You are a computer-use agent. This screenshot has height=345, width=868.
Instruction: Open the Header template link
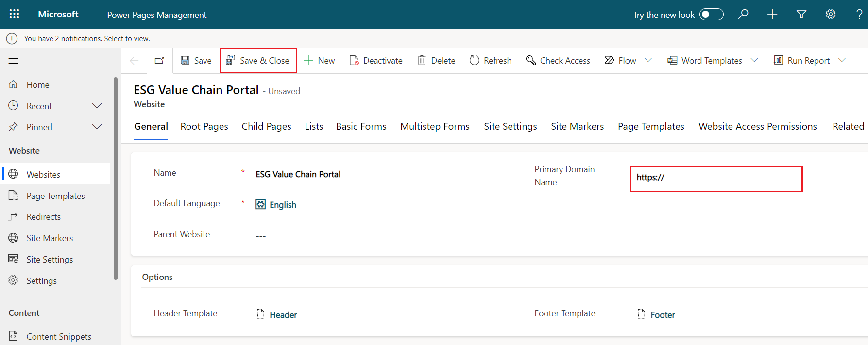283,315
